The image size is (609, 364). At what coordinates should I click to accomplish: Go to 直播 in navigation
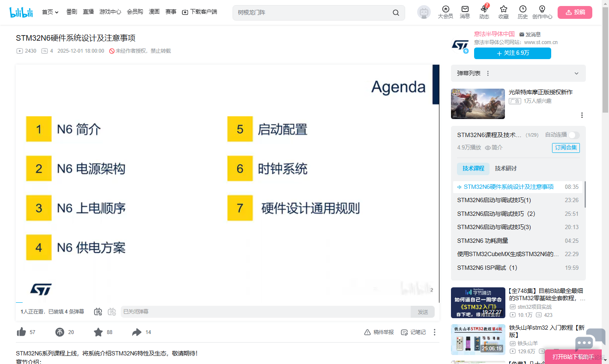[88, 12]
